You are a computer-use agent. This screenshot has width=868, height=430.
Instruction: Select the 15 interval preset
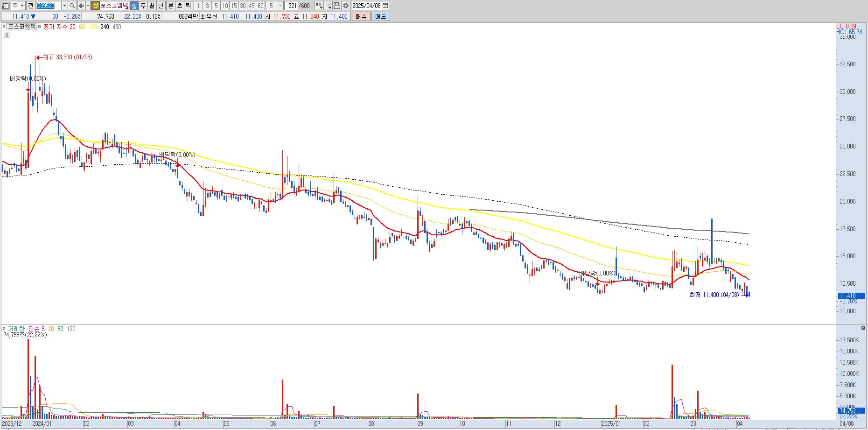pos(234,6)
